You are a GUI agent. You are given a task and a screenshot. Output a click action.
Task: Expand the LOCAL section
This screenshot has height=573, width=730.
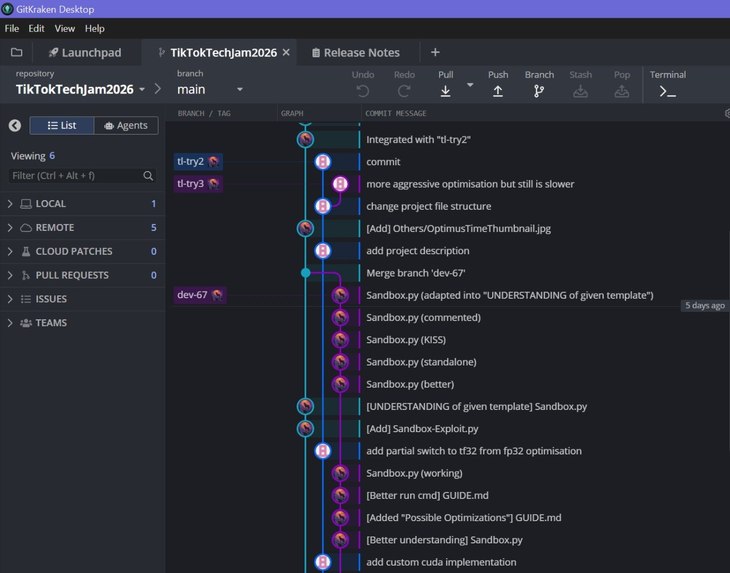point(83,203)
